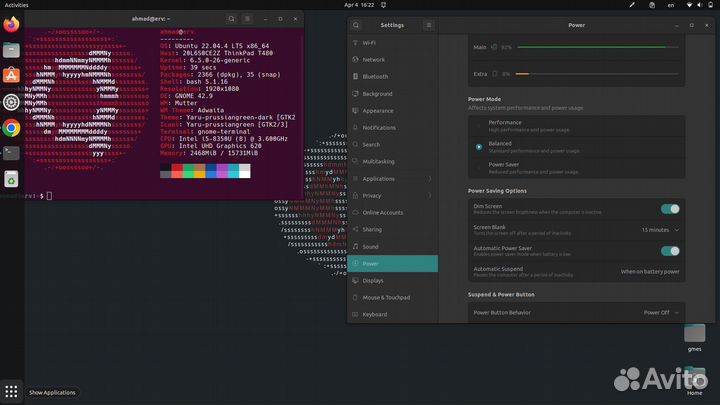Expand the Privacy settings entry
The image size is (720, 405).
click(x=393, y=196)
